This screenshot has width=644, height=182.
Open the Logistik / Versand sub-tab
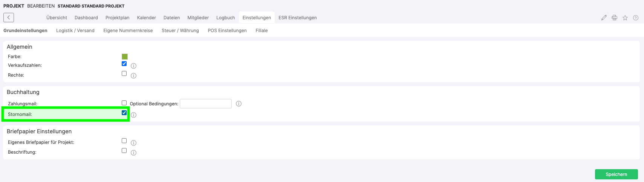[x=75, y=31]
